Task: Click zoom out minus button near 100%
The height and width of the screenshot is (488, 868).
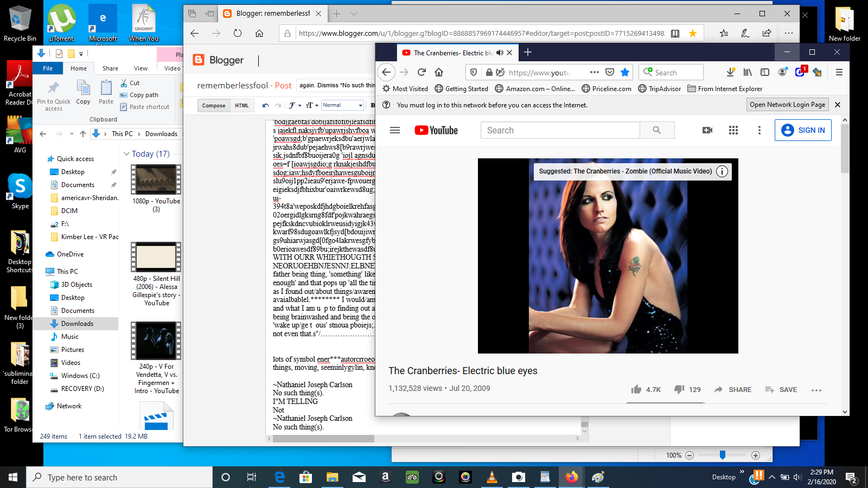Action: 690,455
